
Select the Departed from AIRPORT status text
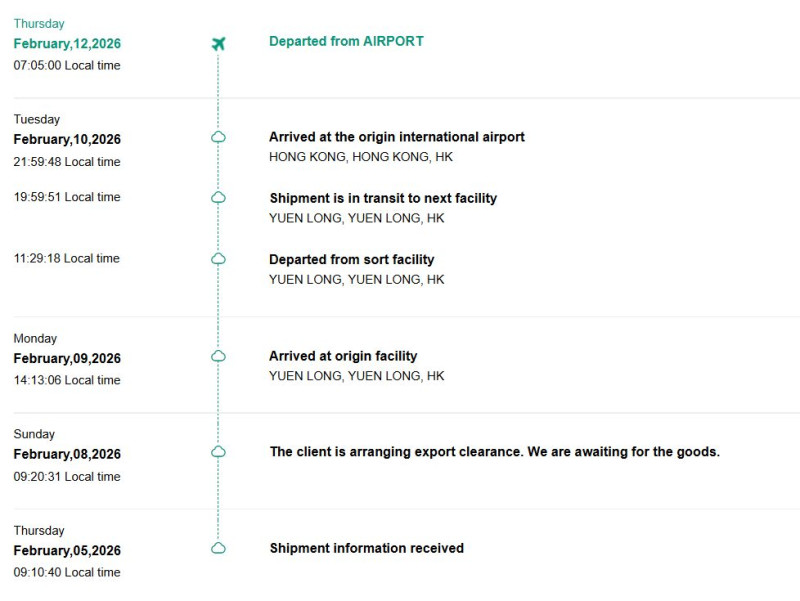pos(346,41)
